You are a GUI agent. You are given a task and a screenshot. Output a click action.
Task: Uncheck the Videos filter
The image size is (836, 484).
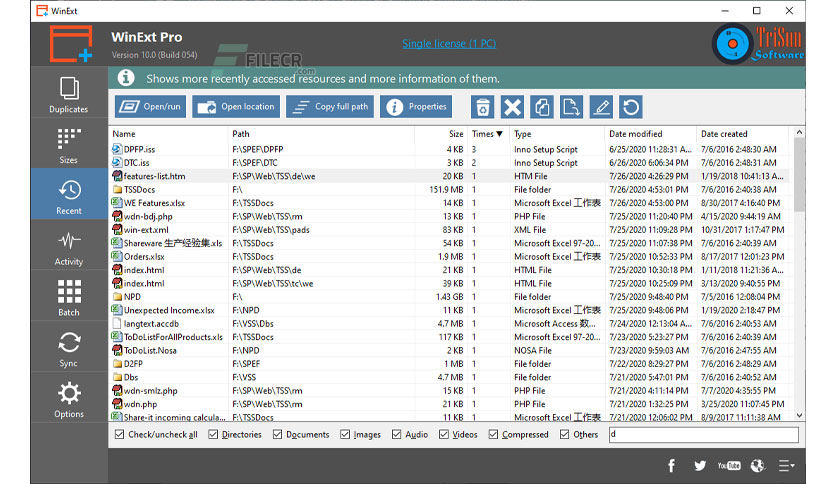point(444,434)
